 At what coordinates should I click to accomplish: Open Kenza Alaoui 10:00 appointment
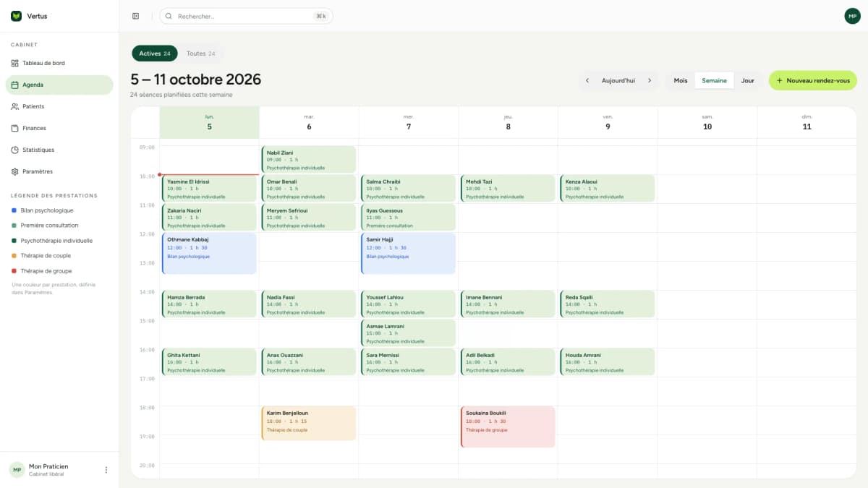pos(608,189)
